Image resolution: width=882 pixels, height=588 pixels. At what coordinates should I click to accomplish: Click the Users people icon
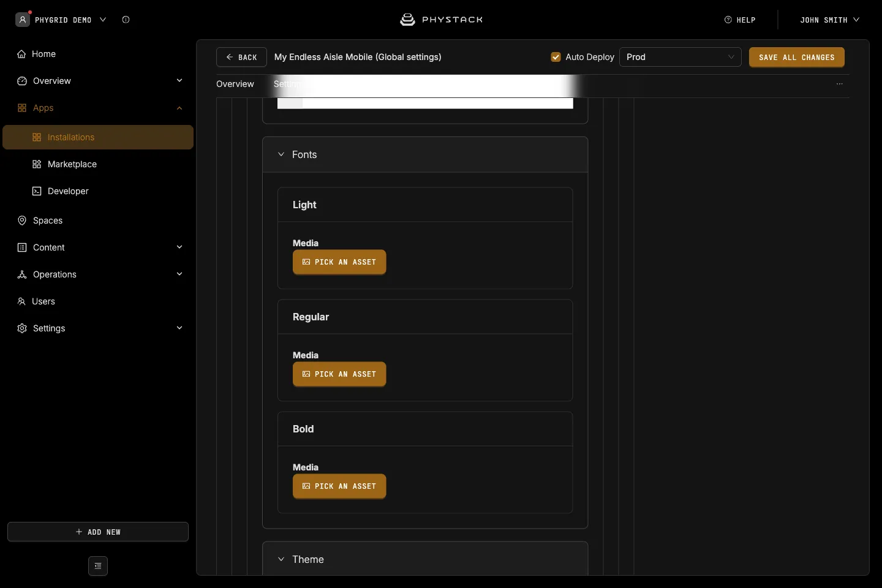(21, 301)
